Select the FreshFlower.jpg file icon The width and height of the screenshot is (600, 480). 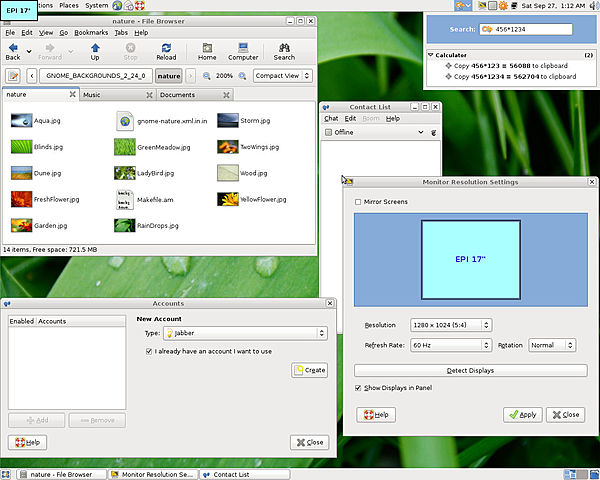[x=21, y=199]
